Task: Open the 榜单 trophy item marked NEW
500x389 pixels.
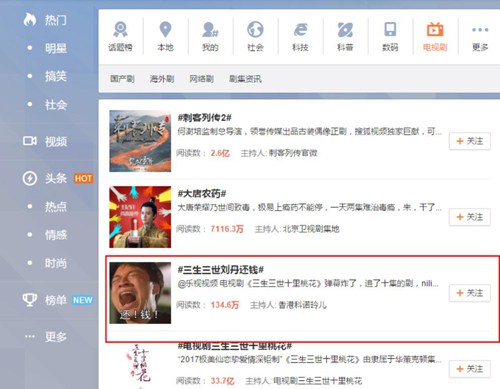Action: point(57,300)
